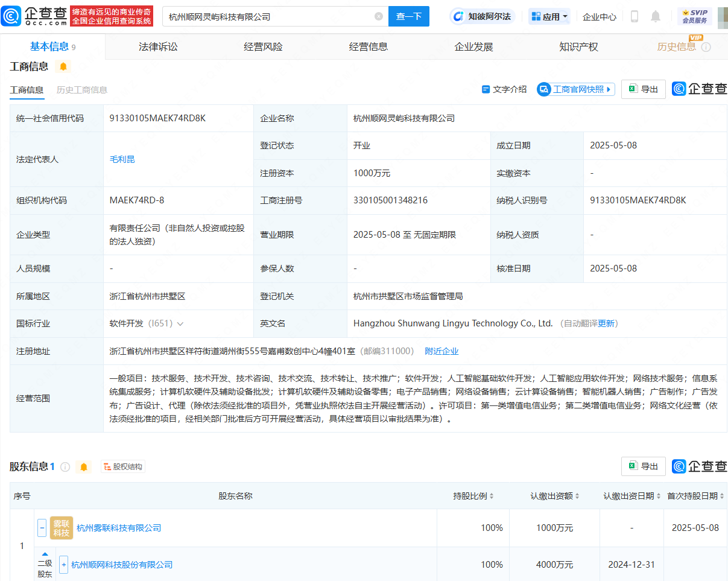The image size is (728, 581).
Task: Click the red slogan banner beside logo
Action: [x=112, y=16]
